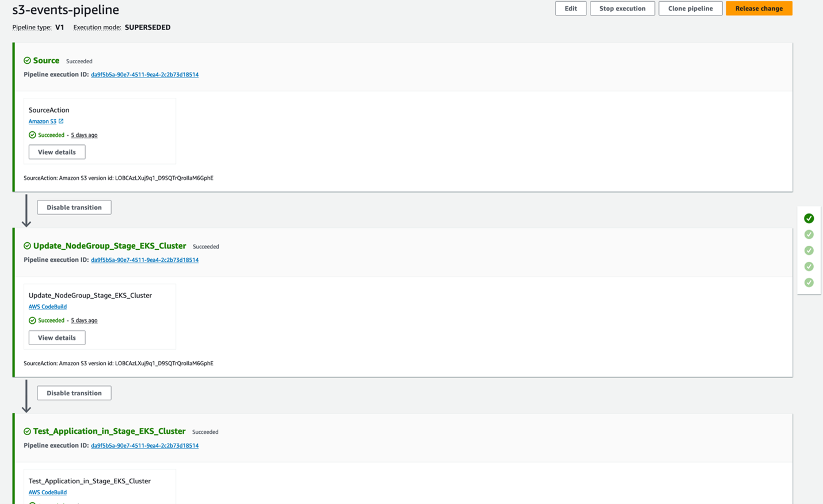Click the S3 version id text in the Update_NodeGroup stage
823x504 pixels.
[119, 364]
